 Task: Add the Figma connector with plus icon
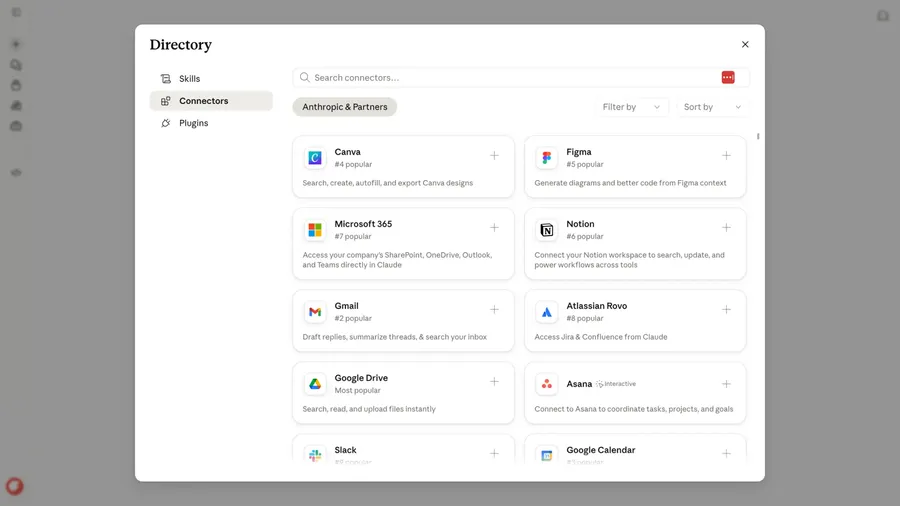click(726, 155)
